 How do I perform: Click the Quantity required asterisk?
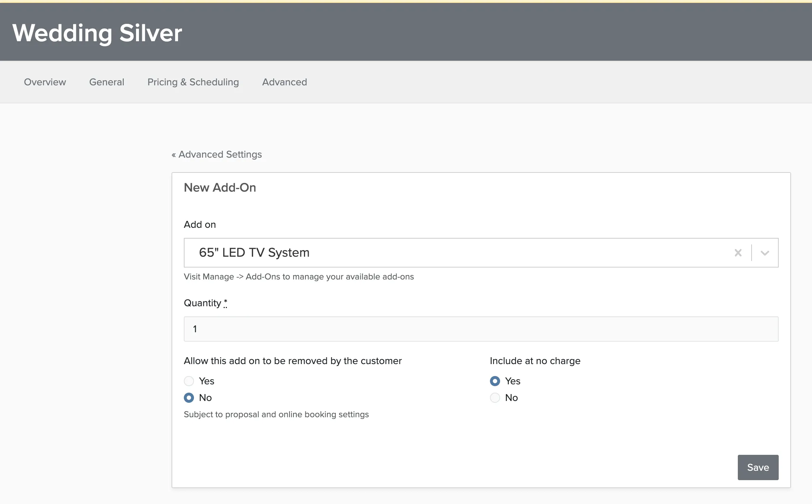click(x=225, y=303)
